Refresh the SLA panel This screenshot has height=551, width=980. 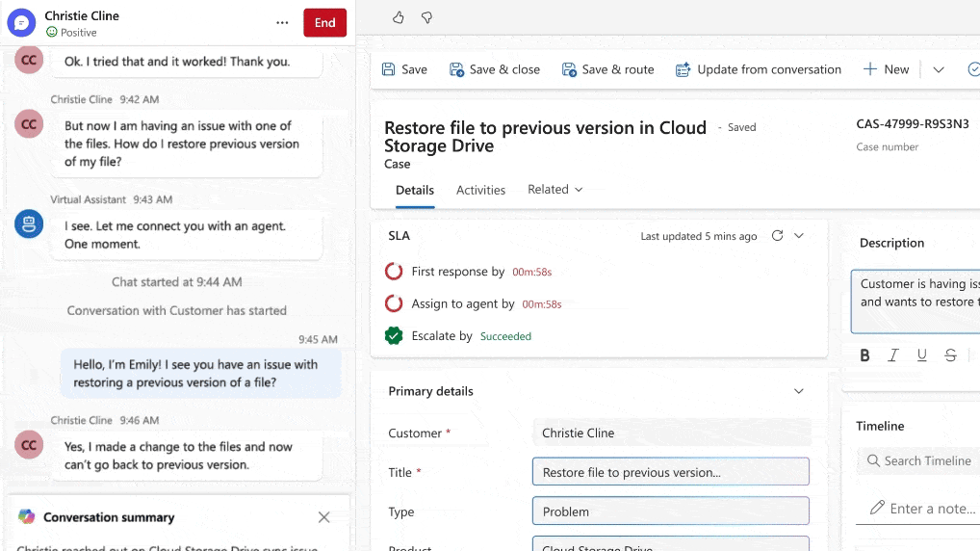777,236
